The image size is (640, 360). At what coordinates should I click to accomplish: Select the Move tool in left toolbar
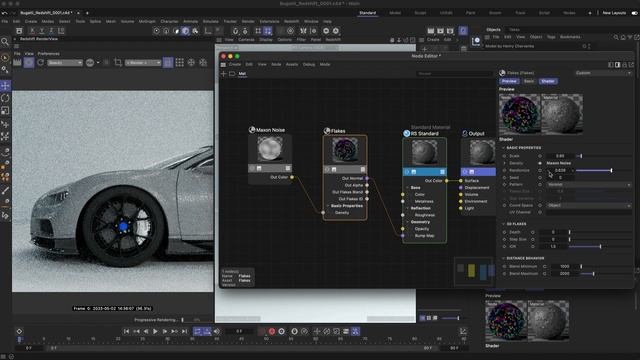pos(5,86)
